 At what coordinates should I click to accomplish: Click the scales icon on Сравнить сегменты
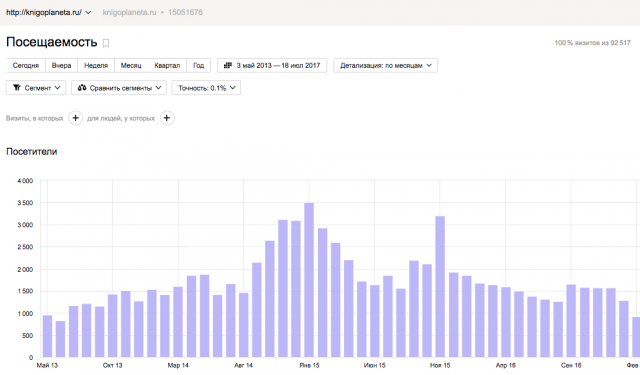(x=82, y=88)
